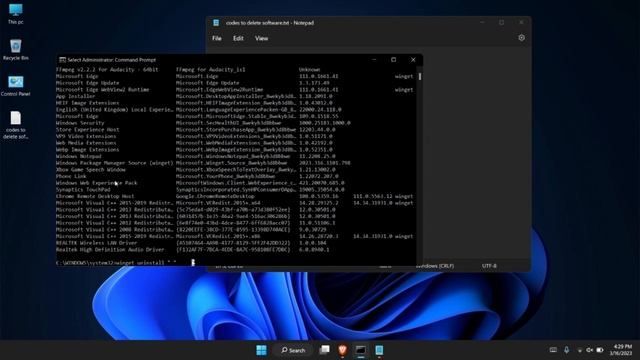
Task: Click the 'REALTEK Wireless LAN Driver' row
Action: pos(234,243)
